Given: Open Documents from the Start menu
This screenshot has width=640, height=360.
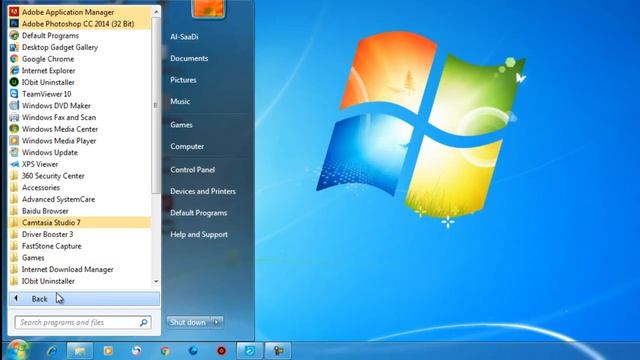Looking at the screenshot, I should tap(189, 58).
